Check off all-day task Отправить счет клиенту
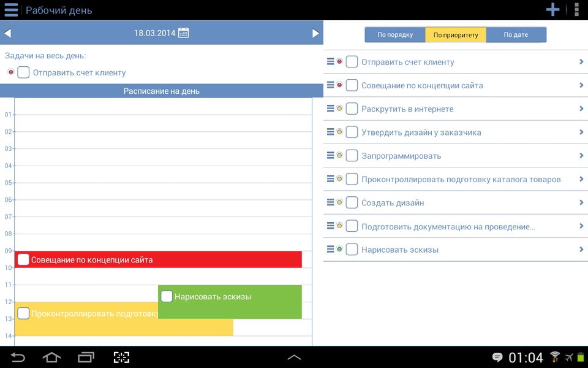Screen dimensions: 588x368 point(23,72)
